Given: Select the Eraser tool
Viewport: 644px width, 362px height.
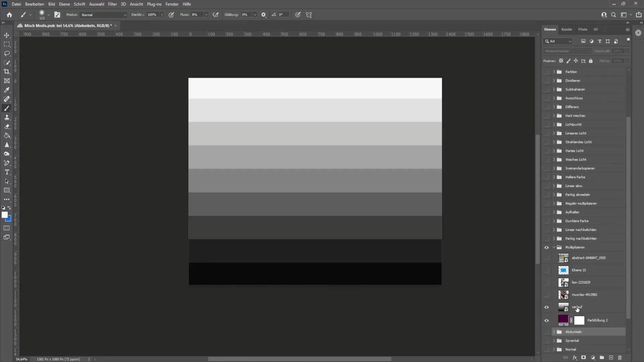Looking at the screenshot, I should [x=7, y=126].
